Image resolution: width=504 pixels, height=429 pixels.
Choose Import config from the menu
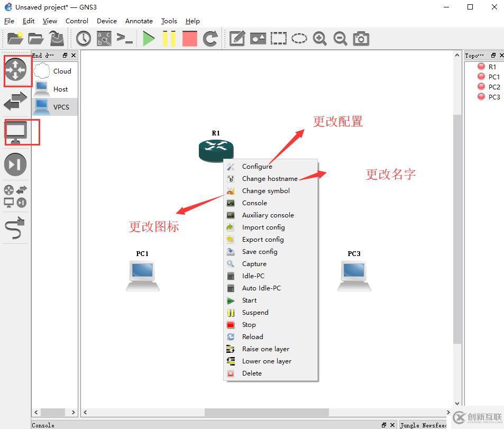[x=271, y=227]
